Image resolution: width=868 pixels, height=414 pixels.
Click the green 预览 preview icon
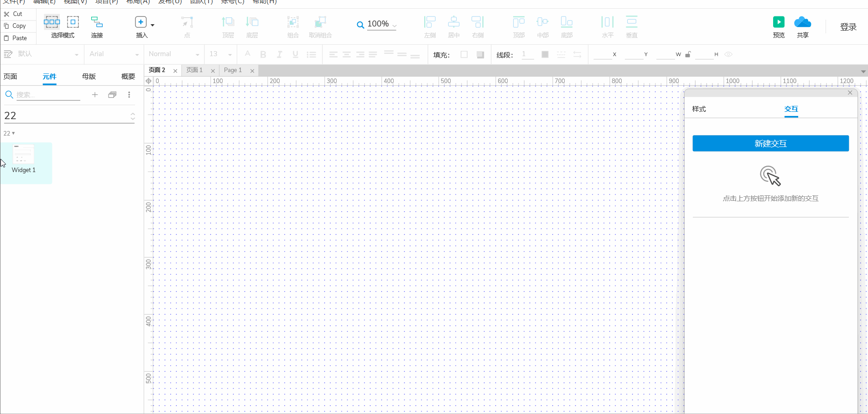click(779, 22)
